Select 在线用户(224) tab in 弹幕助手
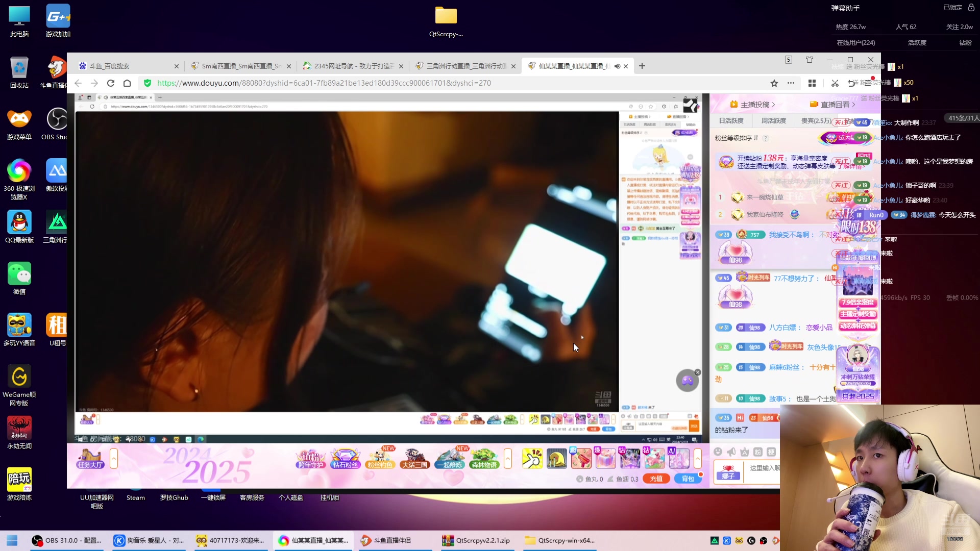Screen dimensions: 980x551 tap(856, 43)
